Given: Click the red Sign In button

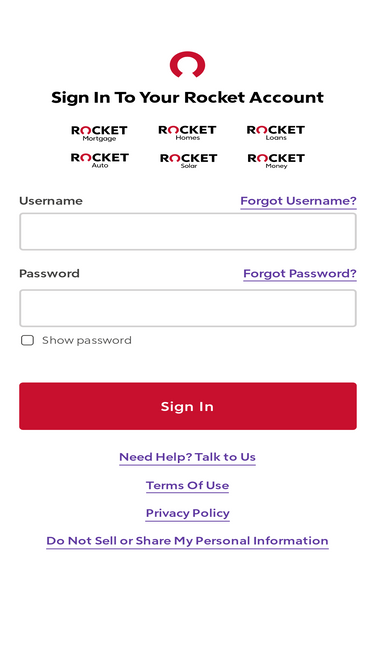Looking at the screenshot, I should 188,406.
